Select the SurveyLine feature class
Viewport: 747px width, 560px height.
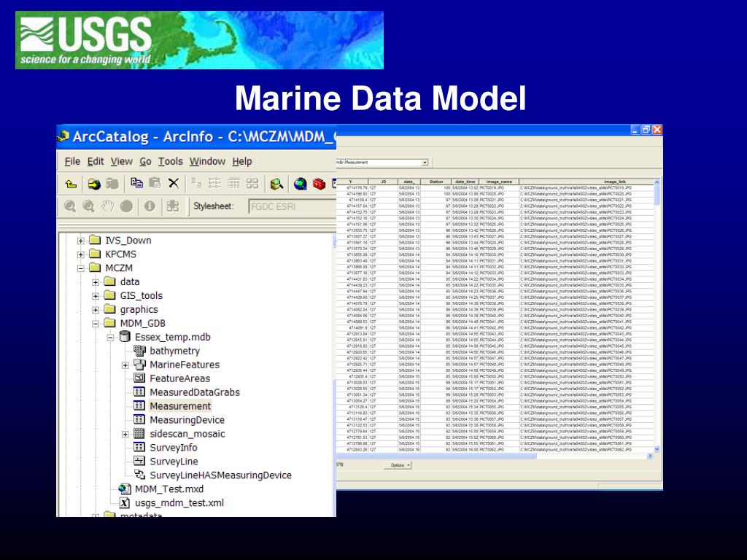(174, 462)
